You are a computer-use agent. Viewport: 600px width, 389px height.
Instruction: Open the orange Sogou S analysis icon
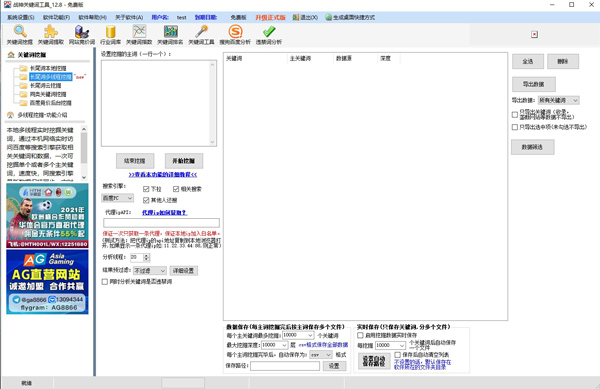[235, 31]
